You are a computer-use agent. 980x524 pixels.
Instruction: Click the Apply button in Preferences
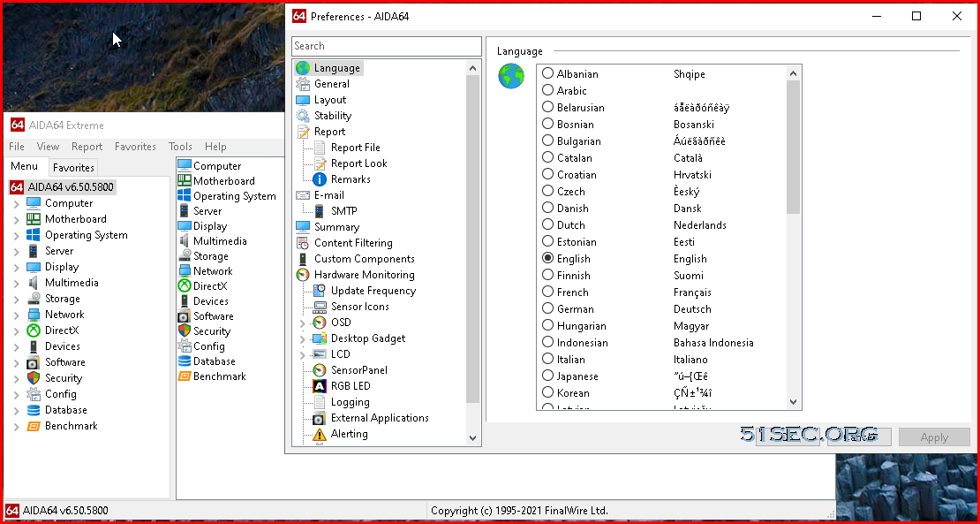point(934,437)
